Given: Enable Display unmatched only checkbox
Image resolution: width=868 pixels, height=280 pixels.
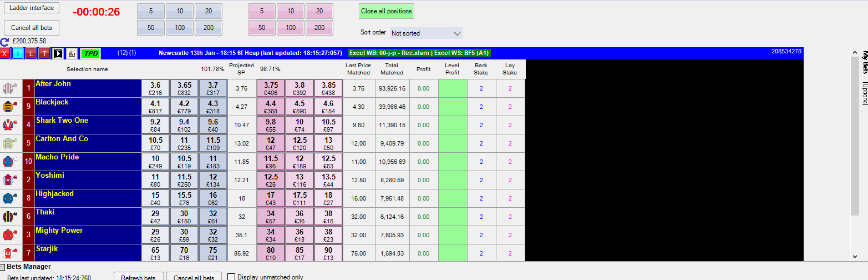Looking at the screenshot, I should (232, 277).
